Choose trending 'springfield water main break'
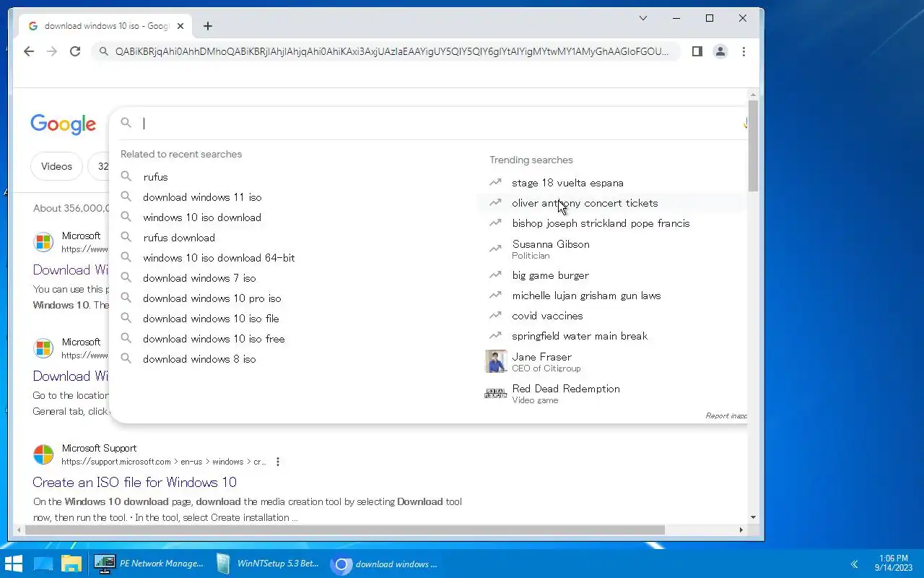Viewport: 924px width, 578px height. pos(612,336)
